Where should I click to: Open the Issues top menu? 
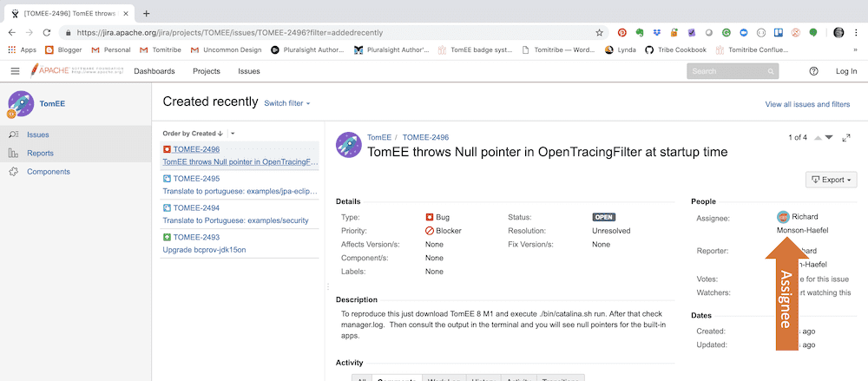pyautogui.click(x=249, y=71)
